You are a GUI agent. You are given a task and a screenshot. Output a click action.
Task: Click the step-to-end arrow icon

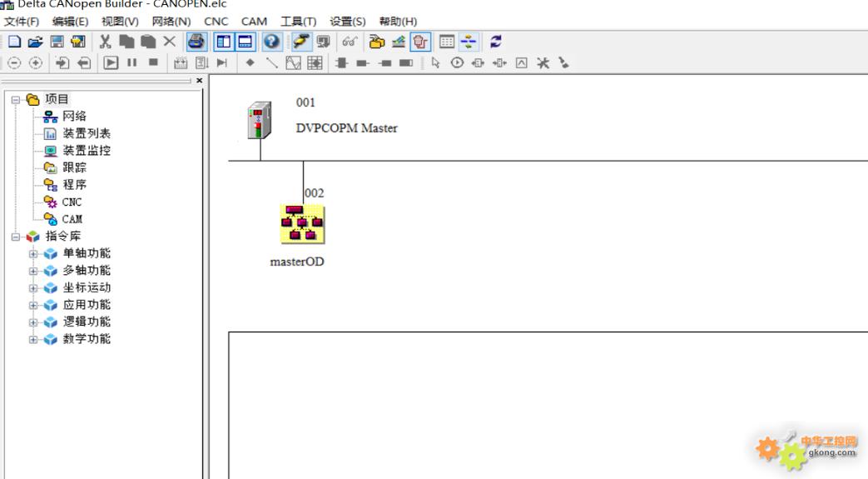222,62
